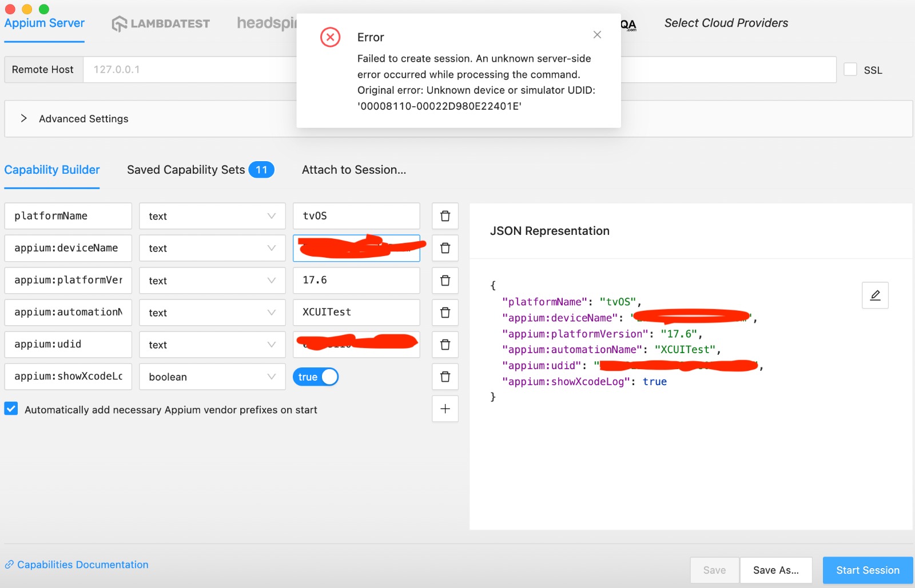Click the "appium:showXcodeLog": true JSON line
Image resolution: width=915 pixels, height=588 pixels.
click(x=584, y=382)
